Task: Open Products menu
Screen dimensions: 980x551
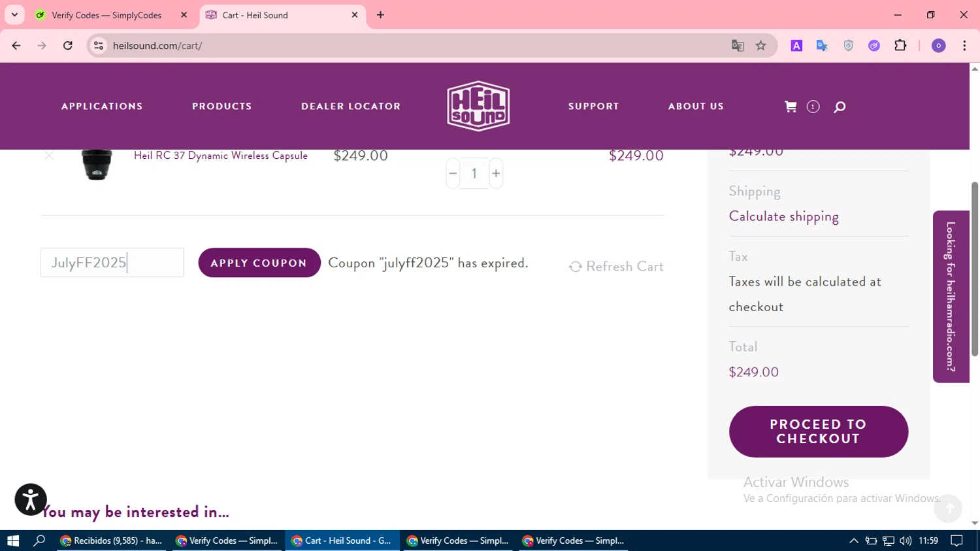Action: [222, 107]
